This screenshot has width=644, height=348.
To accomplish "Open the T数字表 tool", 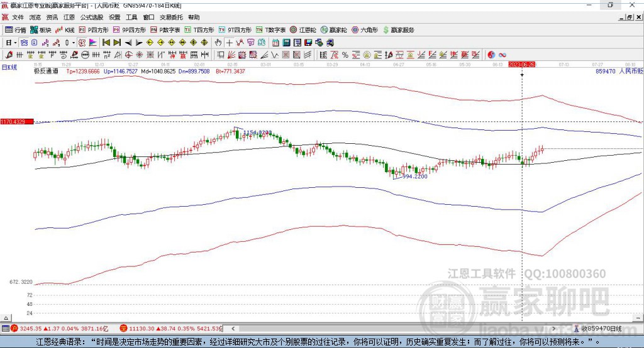I will coord(270,30).
